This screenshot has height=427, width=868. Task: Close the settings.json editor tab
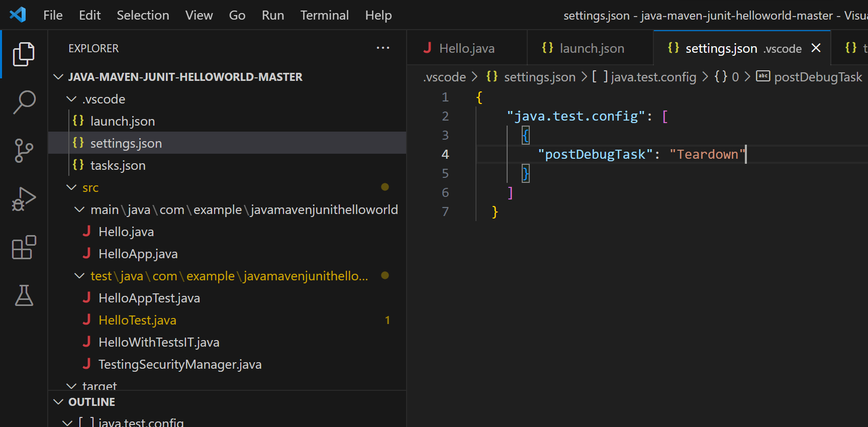[x=816, y=48]
